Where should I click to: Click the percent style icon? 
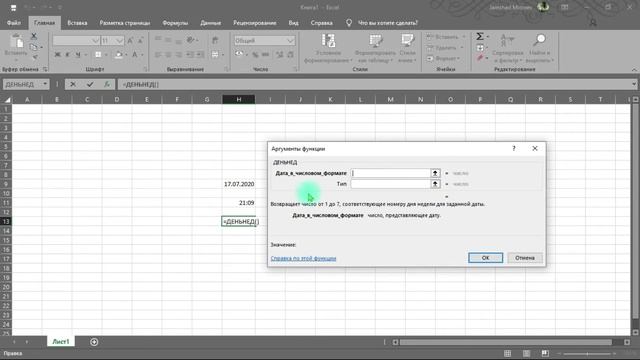pyautogui.click(x=255, y=54)
